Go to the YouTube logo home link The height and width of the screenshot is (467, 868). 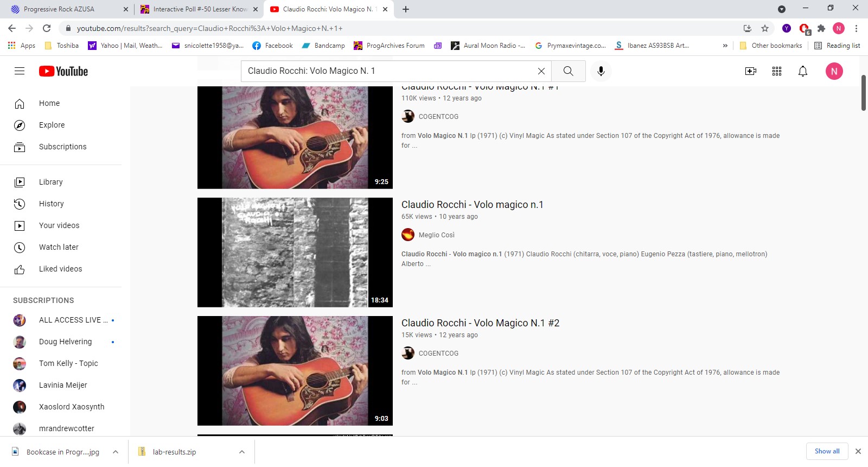(x=63, y=71)
